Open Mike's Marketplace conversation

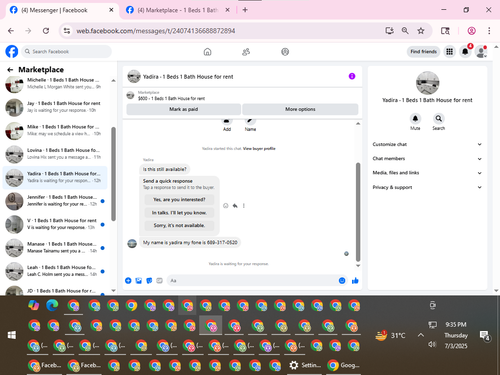pos(55,130)
